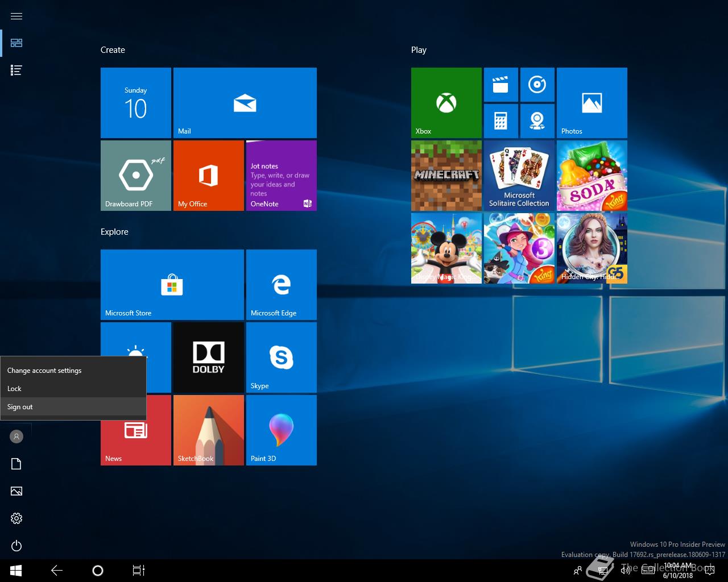Open Settings from the gear icon
Image resolution: width=728 pixels, height=582 pixels.
[16, 518]
